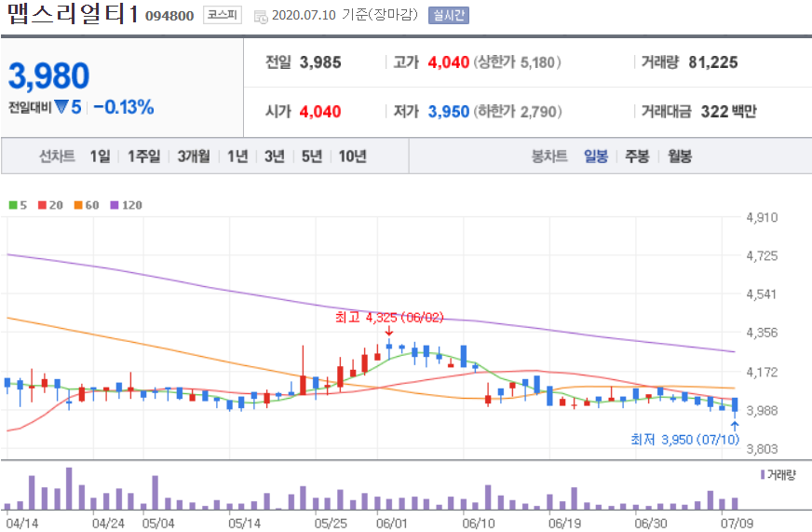Click the current price 3,980
This screenshot has height=532, width=812.
[x=49, y=75]
